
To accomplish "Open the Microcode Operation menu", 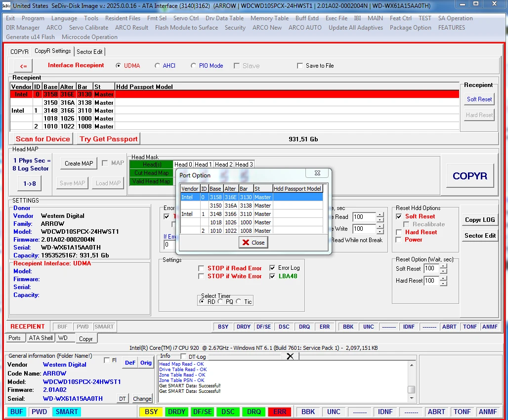I will click(x=89, y=37).
